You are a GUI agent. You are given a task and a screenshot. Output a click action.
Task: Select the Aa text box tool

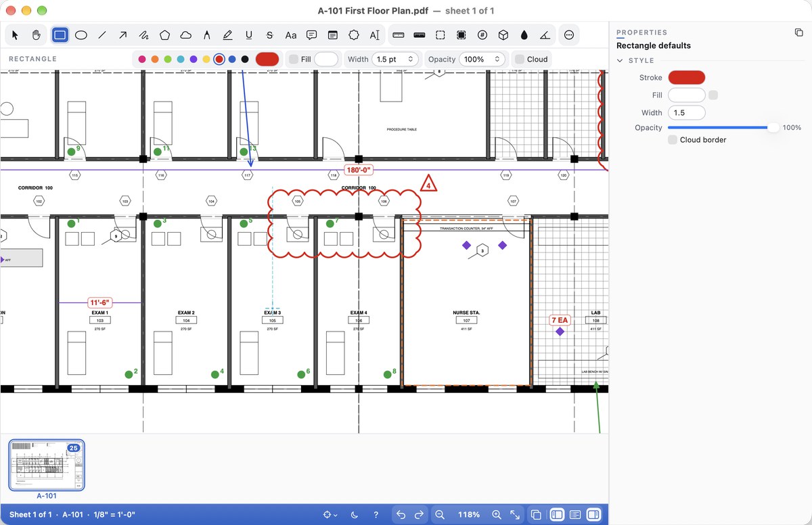pyautogui.click(x=290, y=35)
